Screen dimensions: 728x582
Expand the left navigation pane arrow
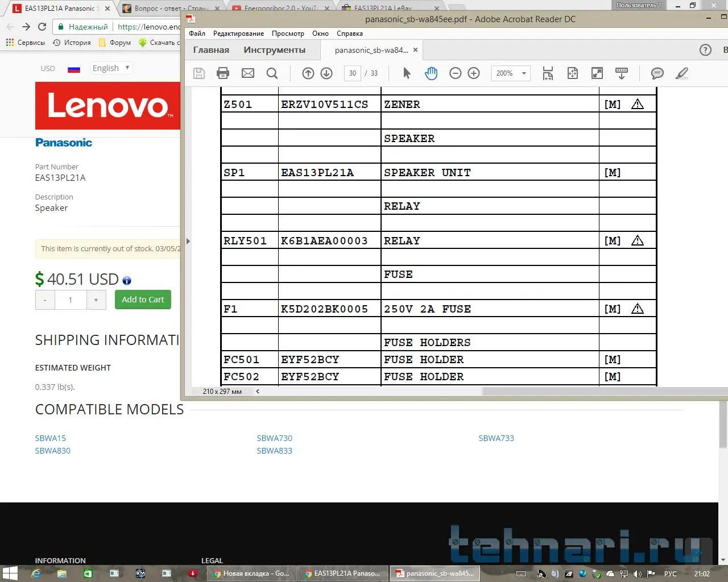188,241
